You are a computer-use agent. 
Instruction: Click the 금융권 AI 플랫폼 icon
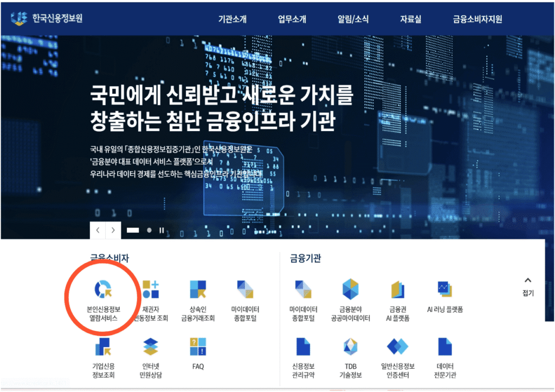tap(398, 290)
